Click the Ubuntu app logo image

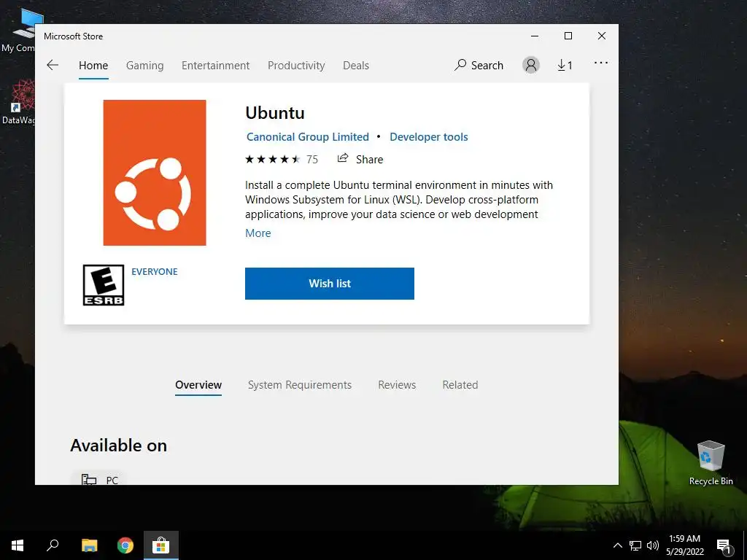tap(155, 173)
